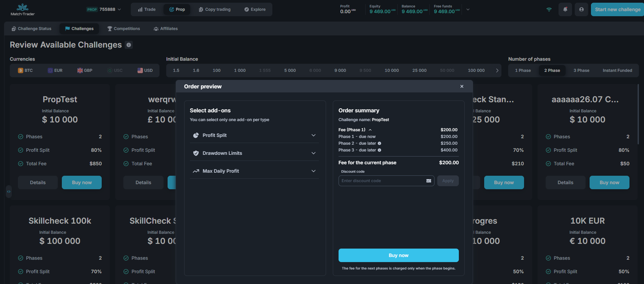This screenshot has width=644, height=284.
Task: Expand the Drawdown Limits add-on
Action: pos(254,153)
